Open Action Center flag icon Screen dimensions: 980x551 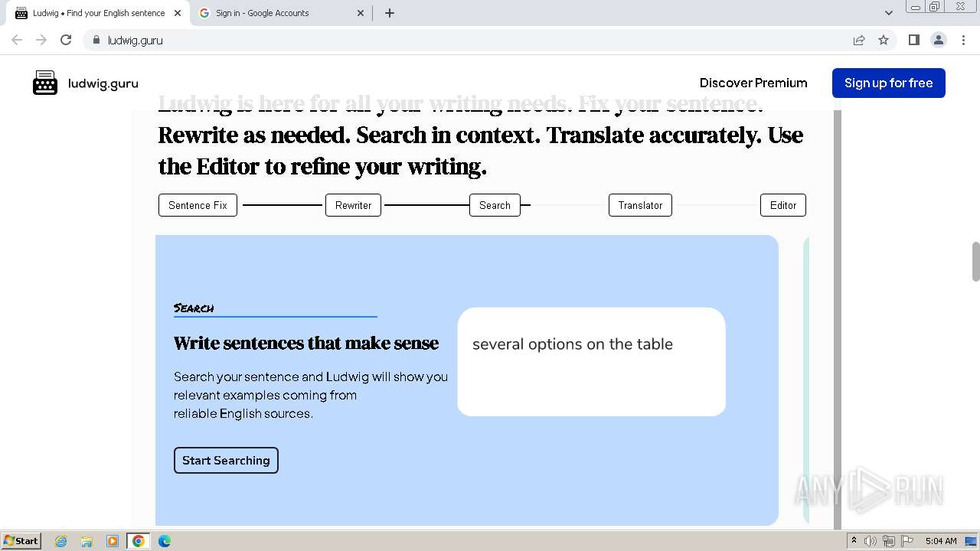pos(907,541)
